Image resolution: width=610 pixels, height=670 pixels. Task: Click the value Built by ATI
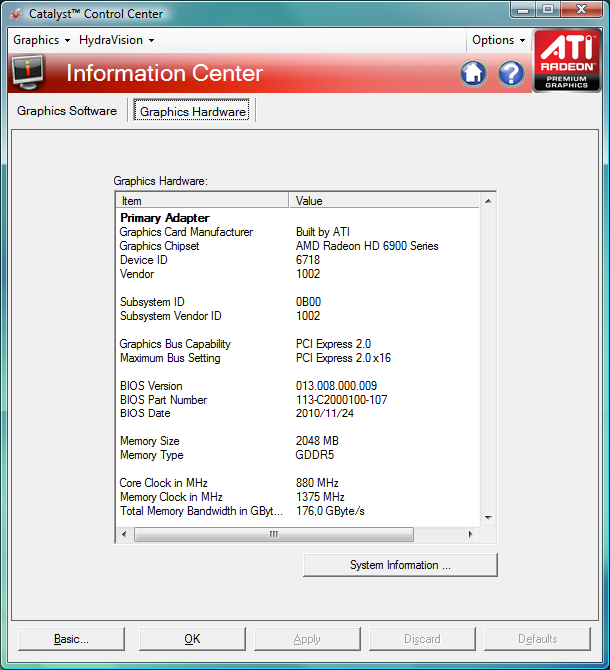click(x=323, y=232)
